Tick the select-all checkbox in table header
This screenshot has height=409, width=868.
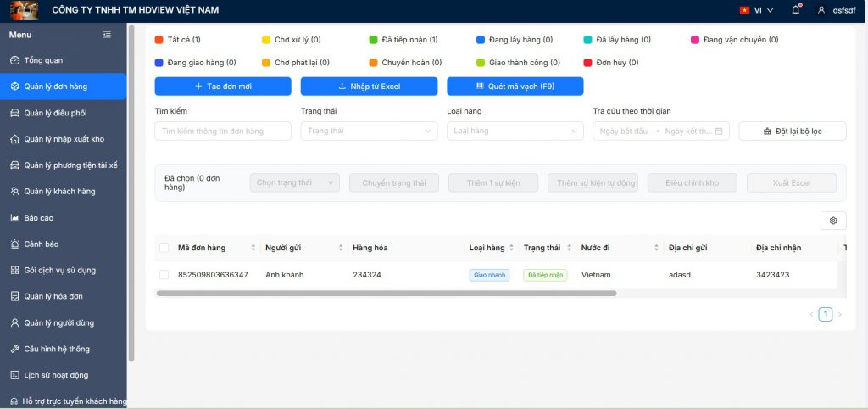[x=164, y=248]
